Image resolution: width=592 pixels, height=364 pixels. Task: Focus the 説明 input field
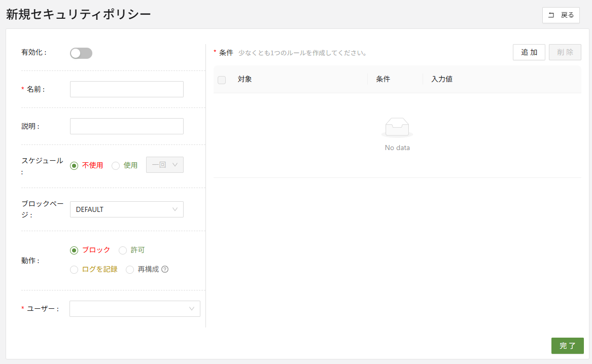point(127,126)
